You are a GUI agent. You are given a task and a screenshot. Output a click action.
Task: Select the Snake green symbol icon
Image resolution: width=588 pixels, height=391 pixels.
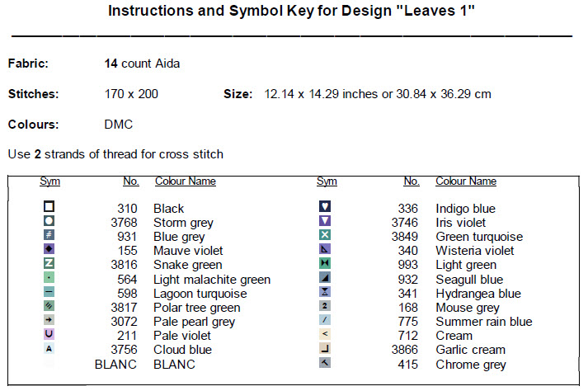49,264
